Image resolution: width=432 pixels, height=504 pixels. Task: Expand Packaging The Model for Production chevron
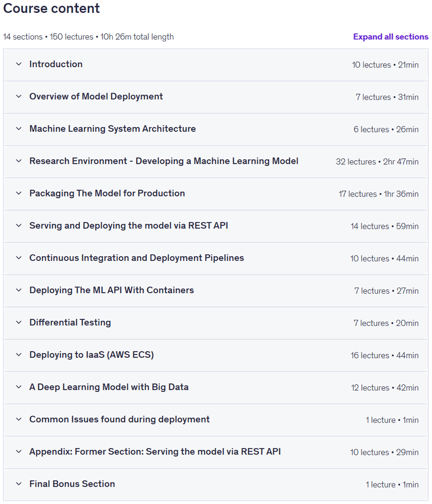pyautogui.click(x=19, y=193)
